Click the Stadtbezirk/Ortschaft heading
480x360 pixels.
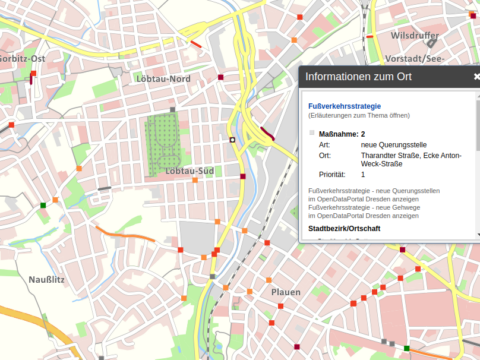344,229
